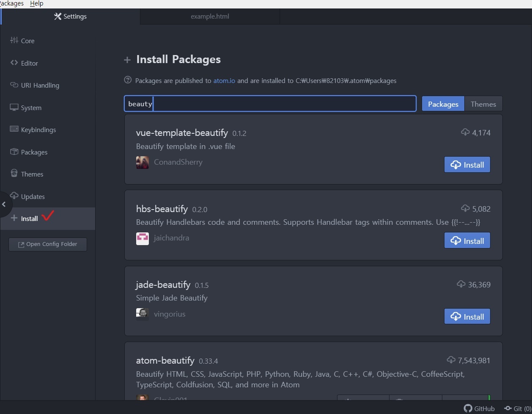Open author vingorius's profile link
Image resolution: width=532 pixels, height=414 pixels.
(170, 314)
